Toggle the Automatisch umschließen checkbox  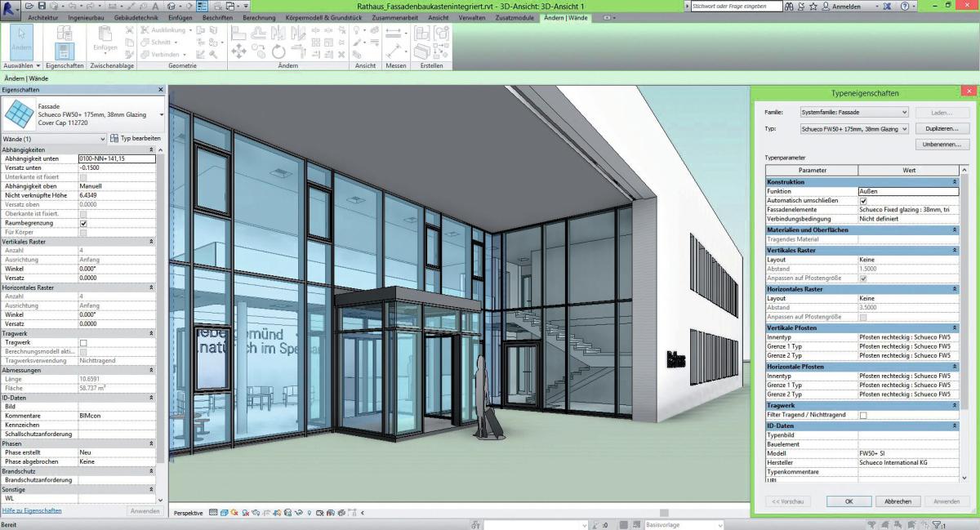(863, 200)
